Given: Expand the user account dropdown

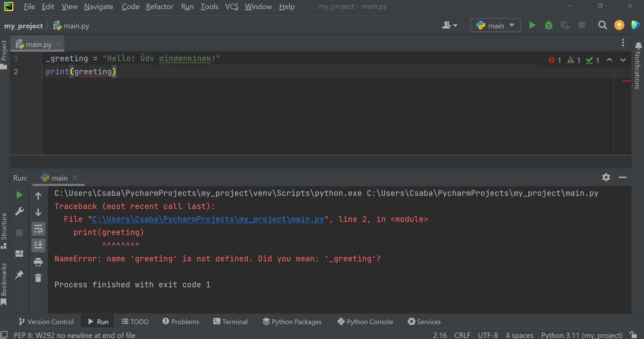Looking at the screenshot, I should click(x=449, y=25).
